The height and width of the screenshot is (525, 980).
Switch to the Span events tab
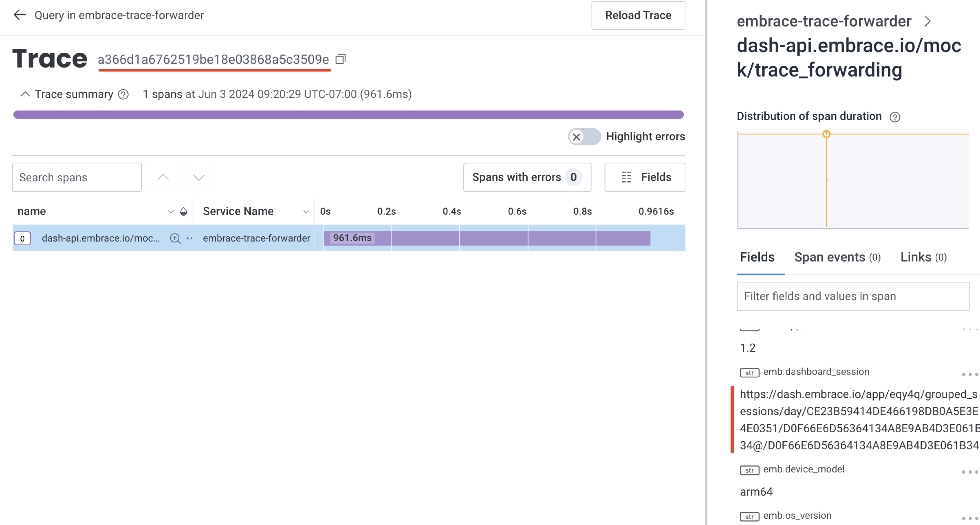(x=837, y=258)
